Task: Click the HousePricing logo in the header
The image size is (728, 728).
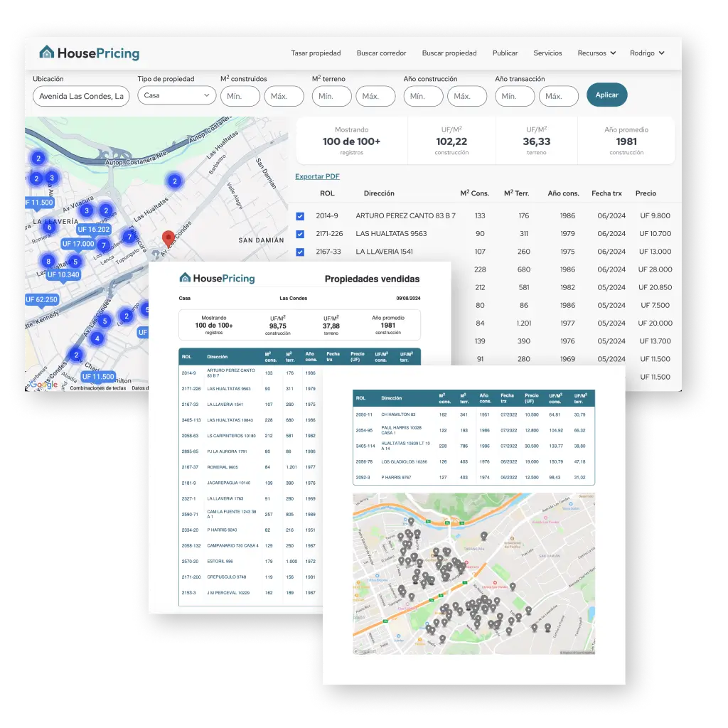Action: (x=89, y=53)
